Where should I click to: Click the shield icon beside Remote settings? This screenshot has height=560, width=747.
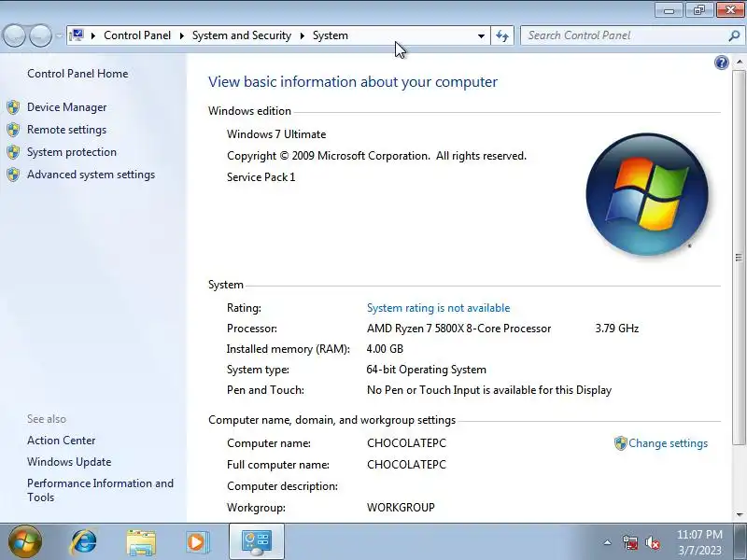(13, 130)
